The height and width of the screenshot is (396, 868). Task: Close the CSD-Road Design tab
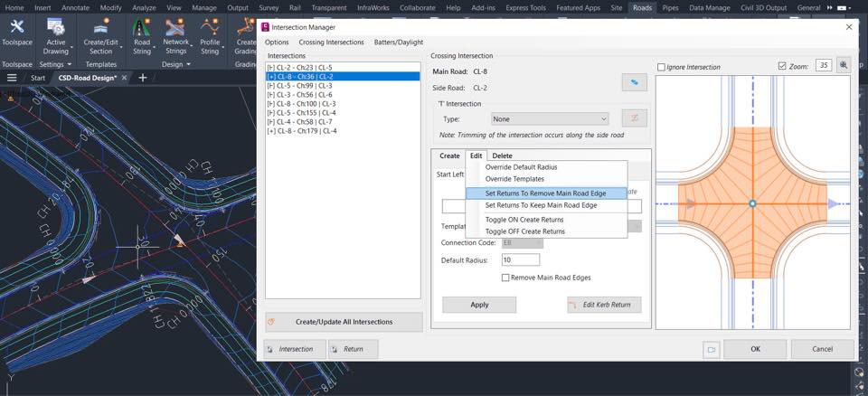[x=125, y=78]
